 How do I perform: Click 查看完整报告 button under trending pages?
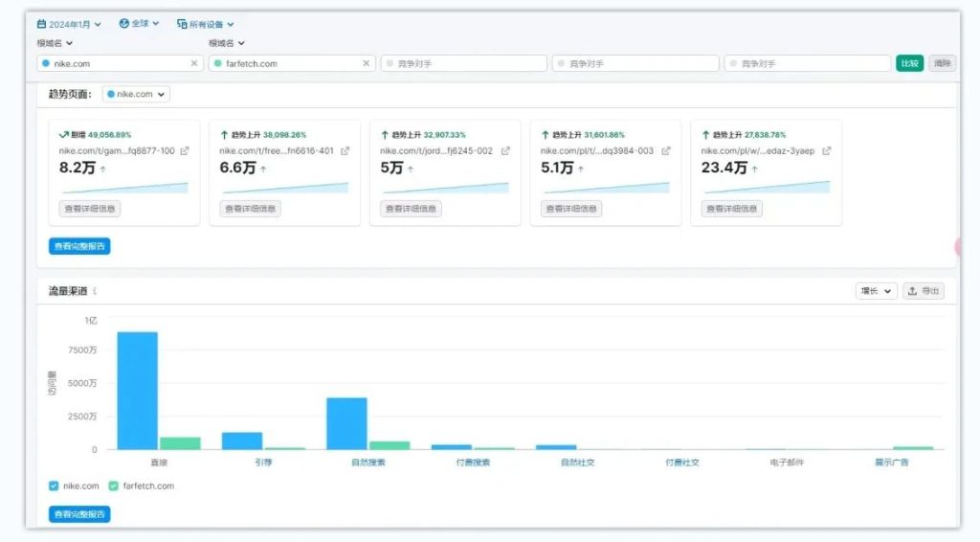point(79,246)
